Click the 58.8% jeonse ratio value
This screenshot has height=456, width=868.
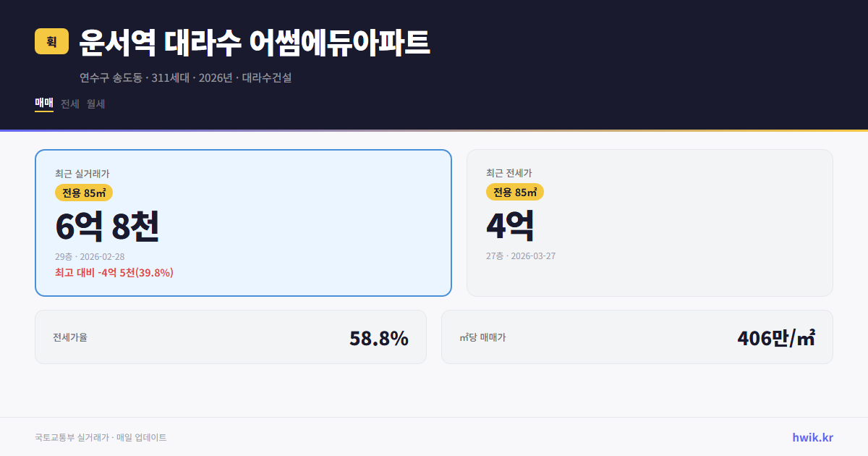(379, 337)
